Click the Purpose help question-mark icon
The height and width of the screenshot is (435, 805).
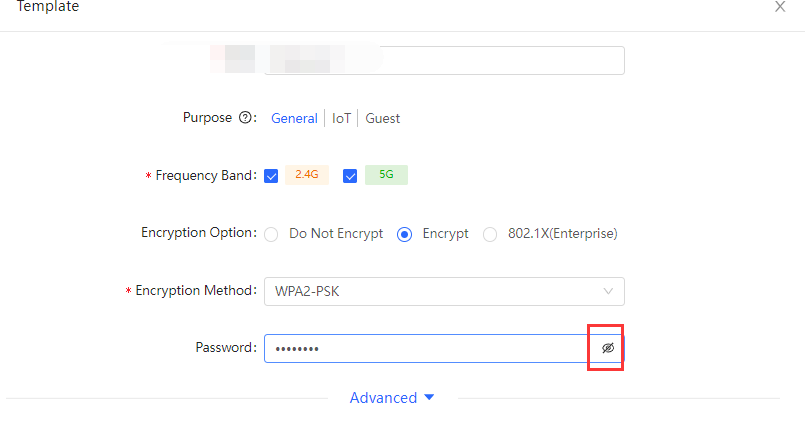coord(245,118)
